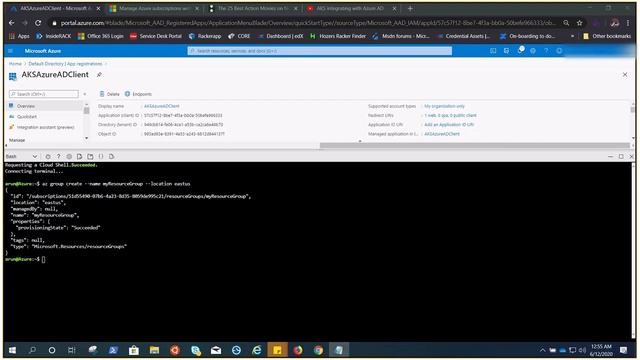This screenshot has height=360, width=640.
Task: Open My organization only account types link
Action: click(x=444, y=106)
